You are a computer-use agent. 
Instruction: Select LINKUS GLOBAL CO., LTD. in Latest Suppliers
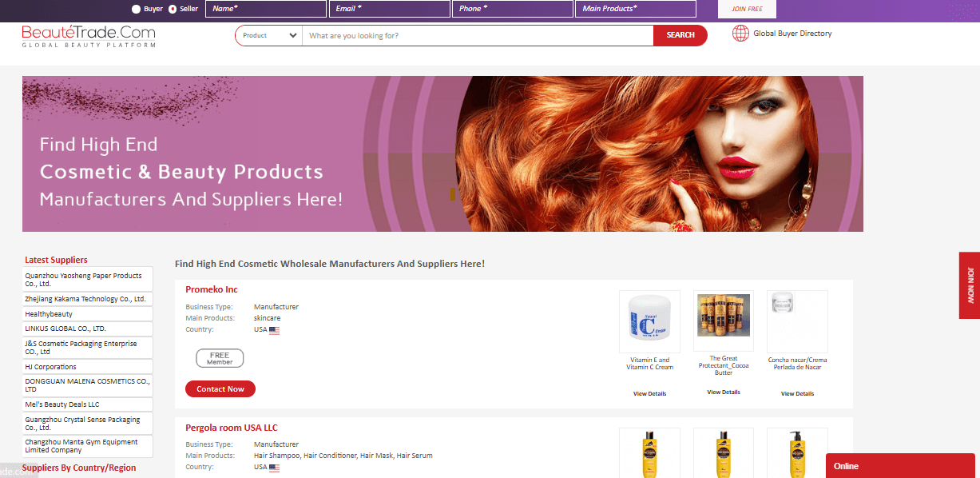65,329
